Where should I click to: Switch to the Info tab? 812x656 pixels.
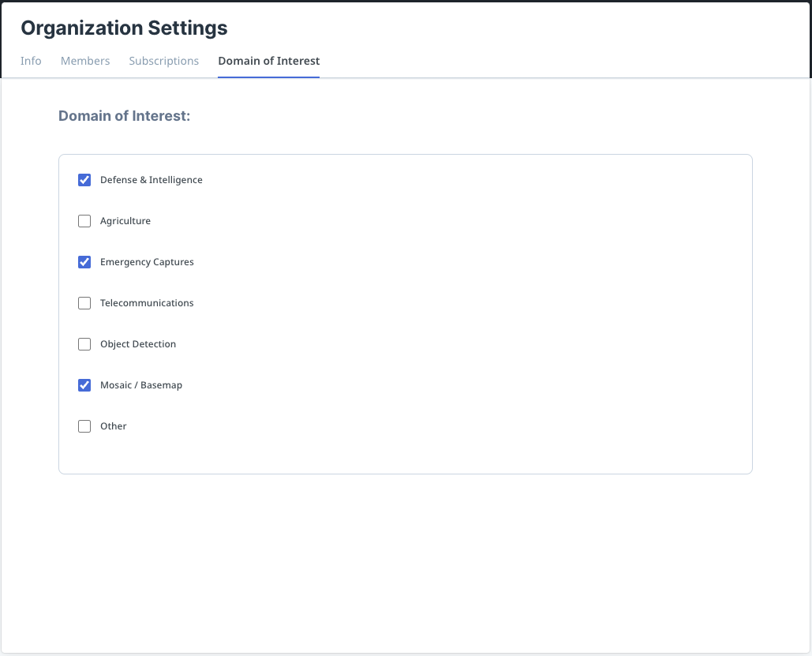pos(31,61)
